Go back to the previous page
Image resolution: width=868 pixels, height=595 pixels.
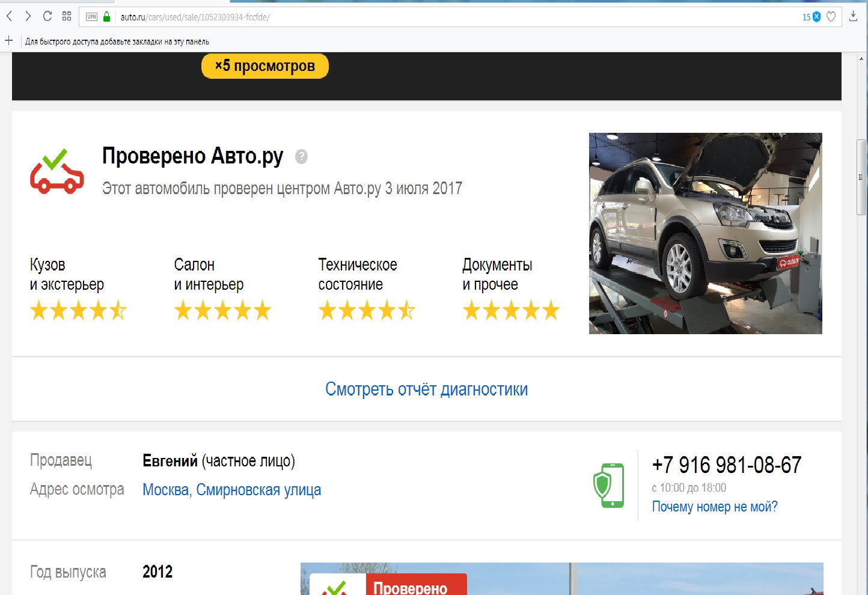point(9,17)
